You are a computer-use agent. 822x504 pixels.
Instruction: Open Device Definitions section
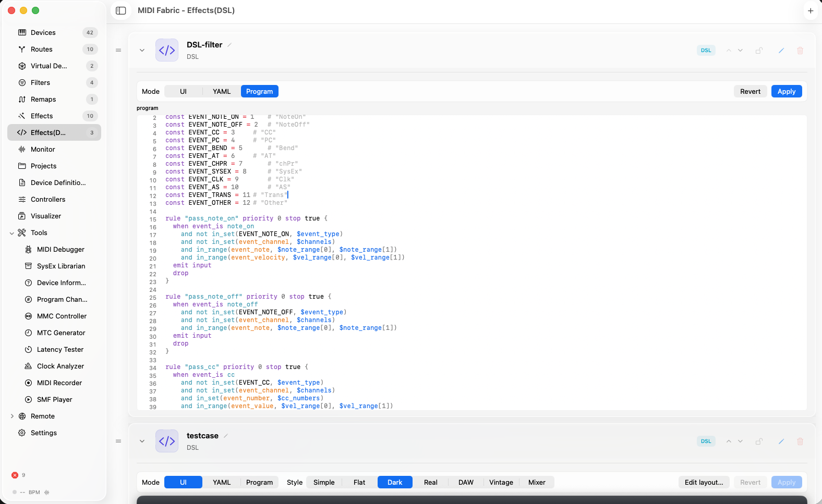click(x=54, y=182)
